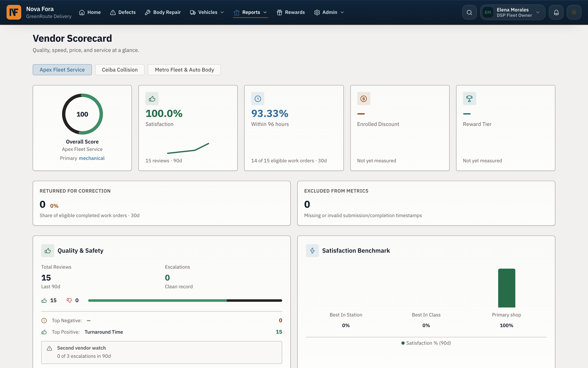Click the Satisfaction Benchmark lightning icon
The height and width of the screenshot is (368, 588).
pyautogui.click(x=312, y=250)
